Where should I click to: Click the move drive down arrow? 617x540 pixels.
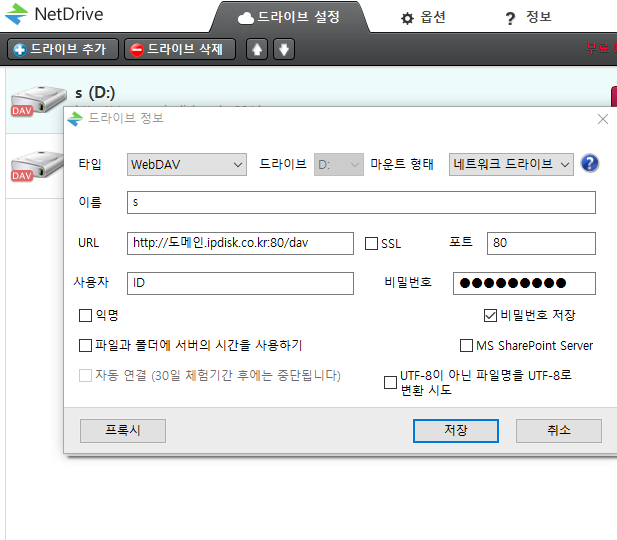(284, 49)
